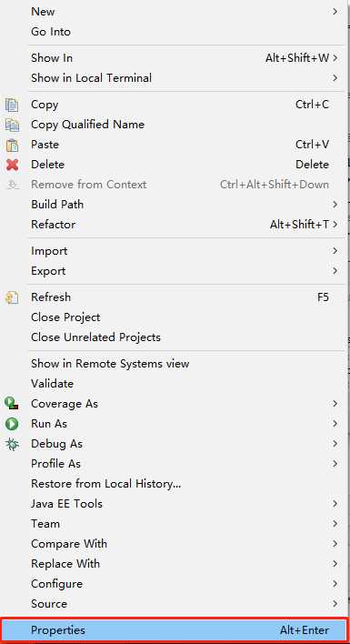Click the green Run As play icon

[12, 424]
